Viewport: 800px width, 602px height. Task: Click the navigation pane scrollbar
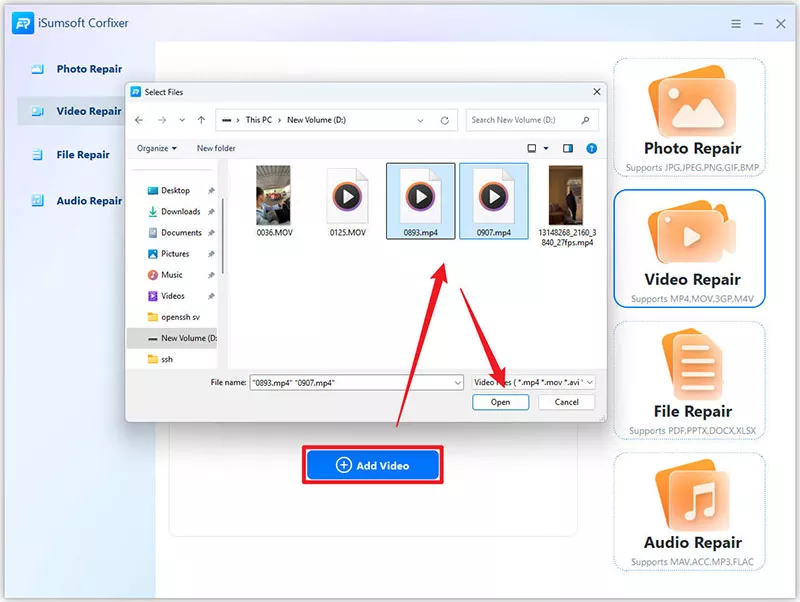(x=223, y=236)
